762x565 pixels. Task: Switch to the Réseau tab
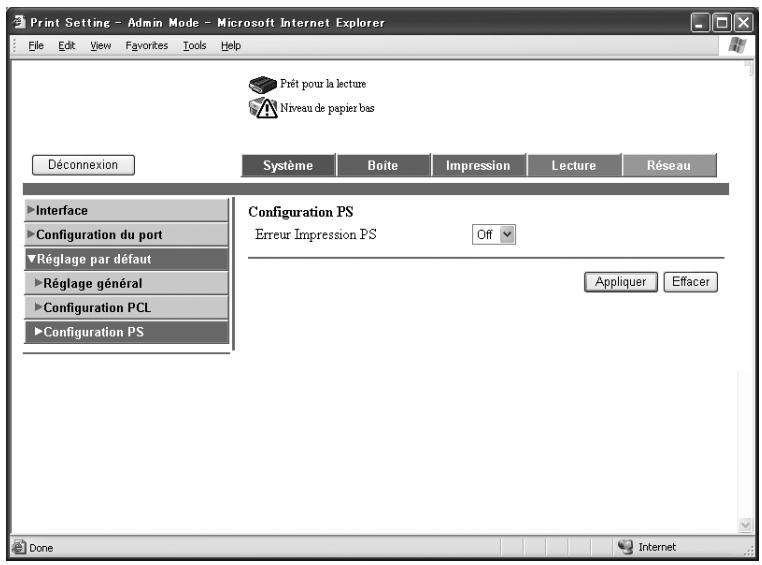click(669, 166)
